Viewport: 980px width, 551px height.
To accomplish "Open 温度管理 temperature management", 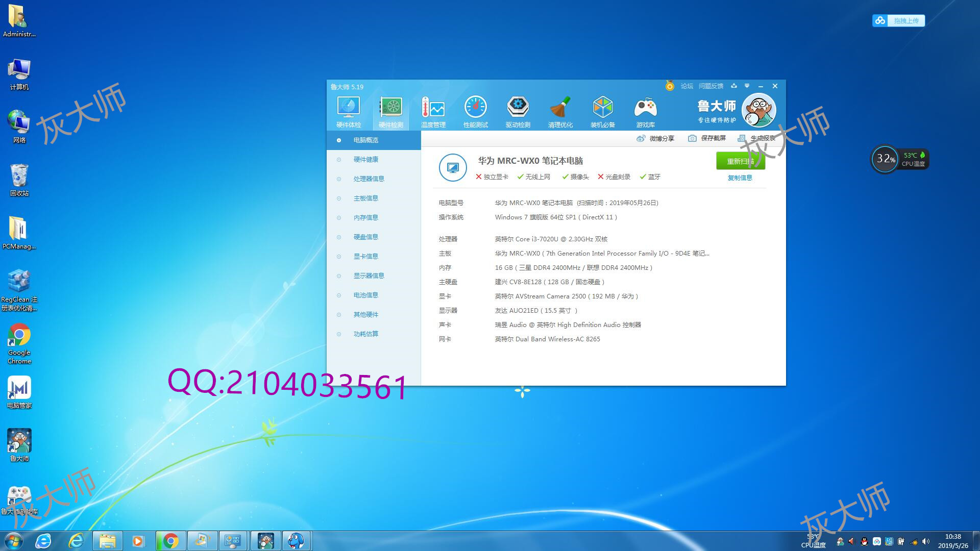I will point(433,112).
